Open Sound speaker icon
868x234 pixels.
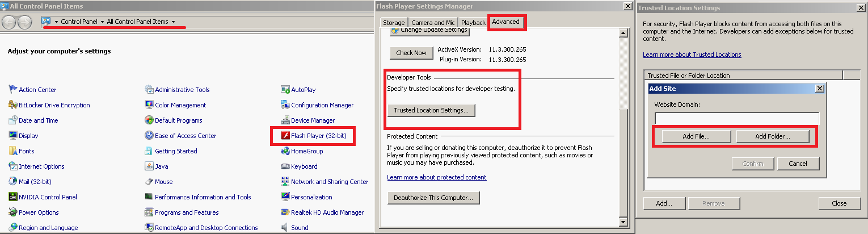click(x=286, y=228)
